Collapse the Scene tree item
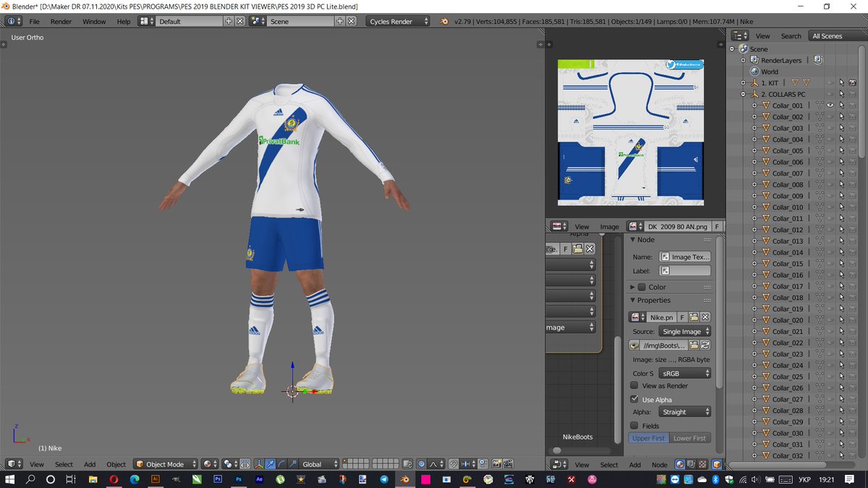This screenshot has width=868, height=488. 732,49
